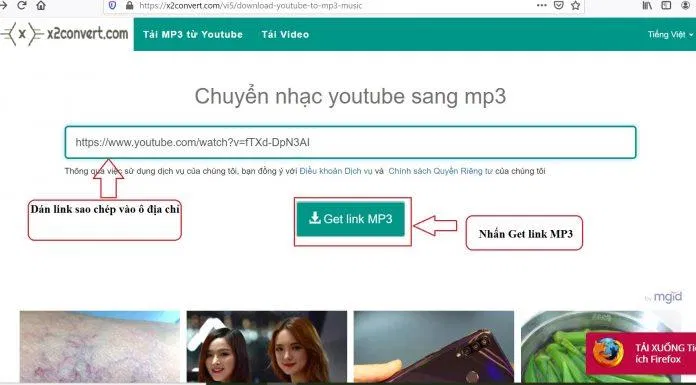Open the skin photo ad thumbnail
The image size is (696, 385).
(100, 346)
